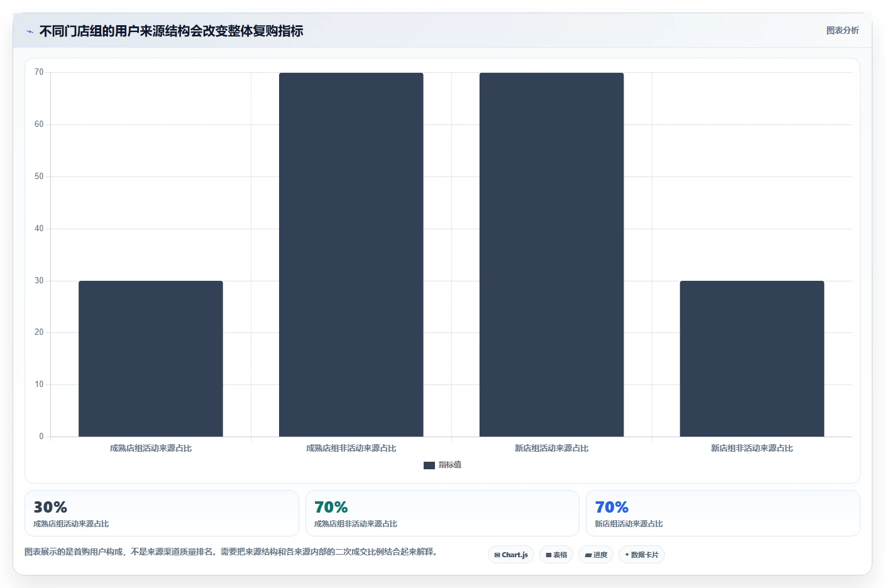The height and width of the screenshot is (588, 885).
Task: Click the y-axis value 70
Action: 39,72
